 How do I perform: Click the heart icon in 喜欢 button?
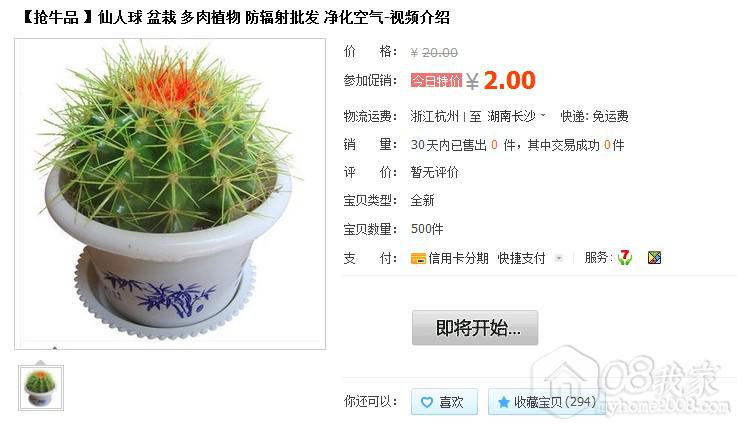click(427, 402)
